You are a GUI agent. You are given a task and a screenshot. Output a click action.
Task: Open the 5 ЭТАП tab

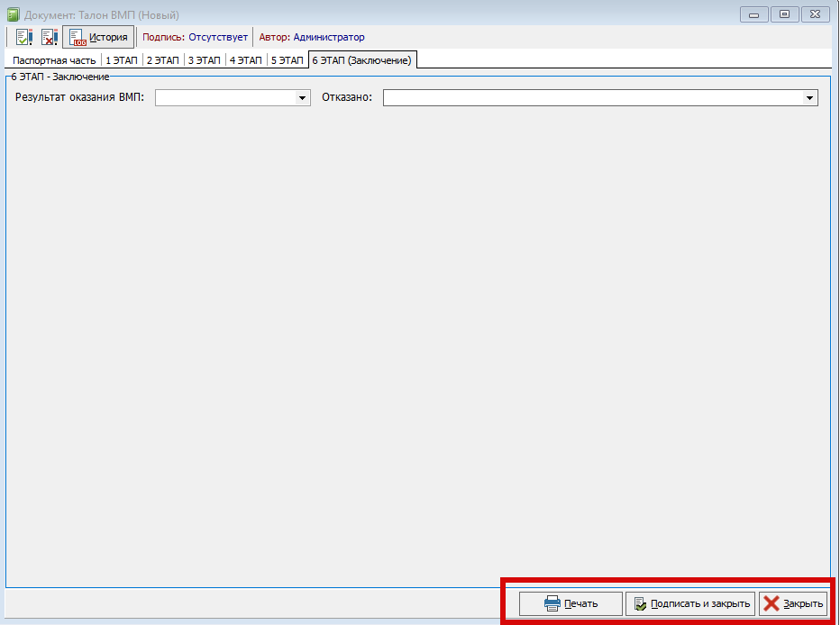pyautogui.click(x=287, y=60)
